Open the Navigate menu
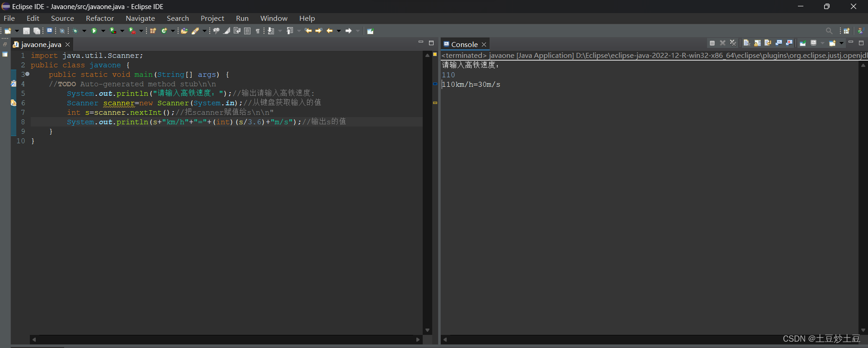The image size is (868, 348). tap(140, 18)
